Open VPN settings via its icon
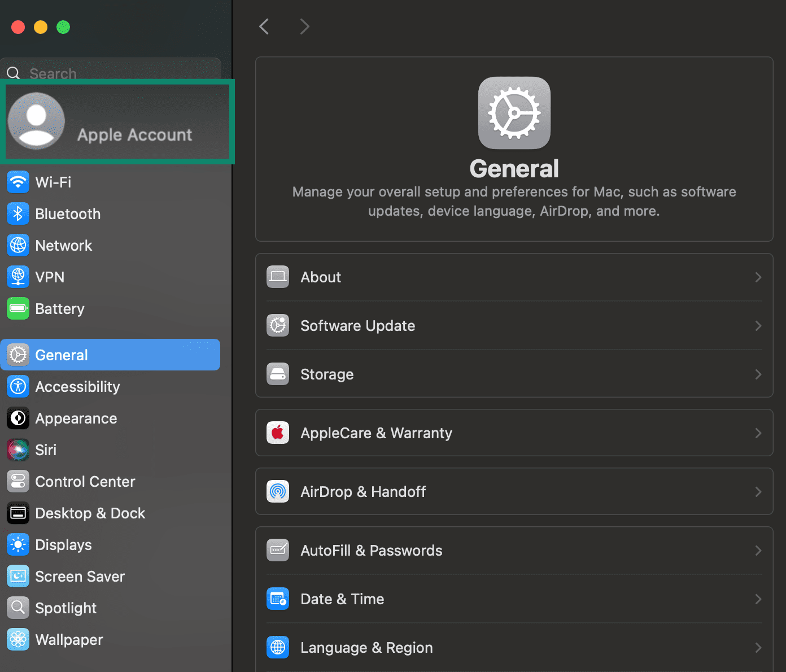 coord(18,277)
